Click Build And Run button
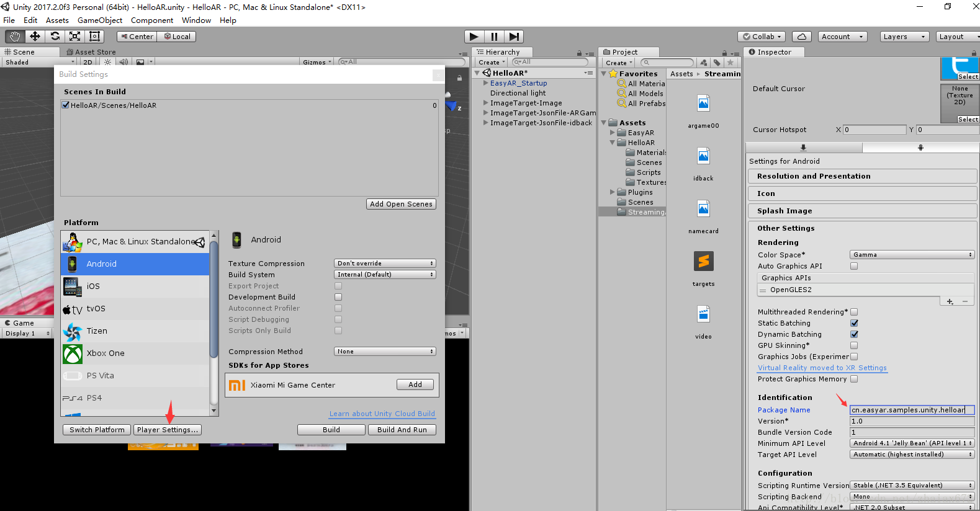This screenshot has width=980, height=511. (402, 430)
